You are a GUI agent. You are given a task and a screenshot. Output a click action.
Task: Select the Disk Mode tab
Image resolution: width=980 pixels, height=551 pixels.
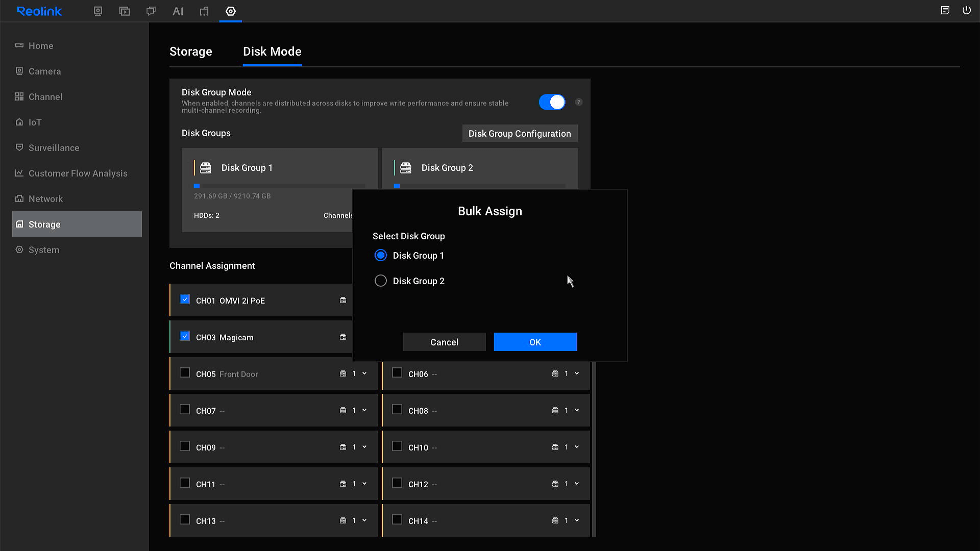(x=272, y=52)
